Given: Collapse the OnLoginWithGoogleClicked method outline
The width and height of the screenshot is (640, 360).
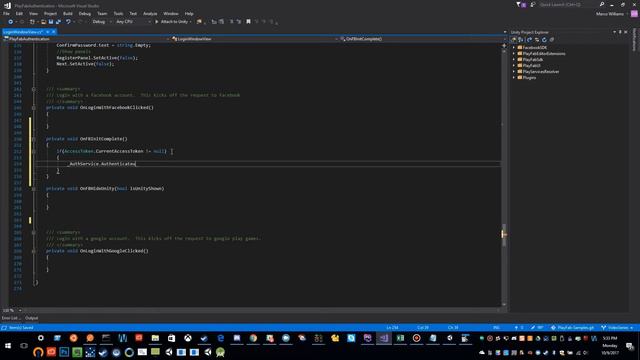Looking at the screenshot, I should [x=34, y=251].
